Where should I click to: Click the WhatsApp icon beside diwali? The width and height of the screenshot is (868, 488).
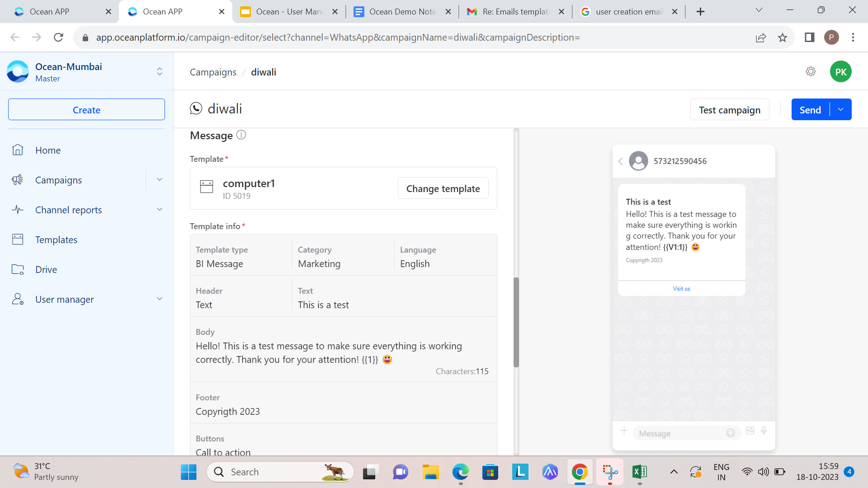coord(196,108)
